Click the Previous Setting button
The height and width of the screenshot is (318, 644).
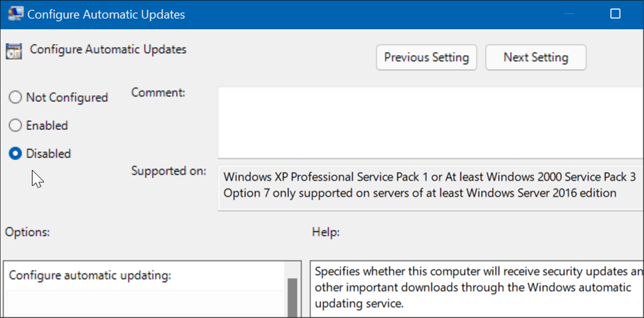click(426, 57)
